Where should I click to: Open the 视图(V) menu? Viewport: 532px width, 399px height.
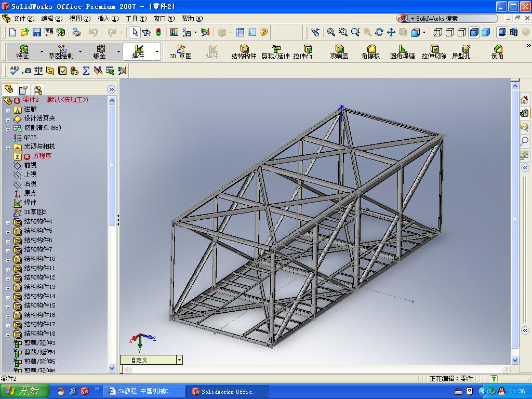[79, 18]
